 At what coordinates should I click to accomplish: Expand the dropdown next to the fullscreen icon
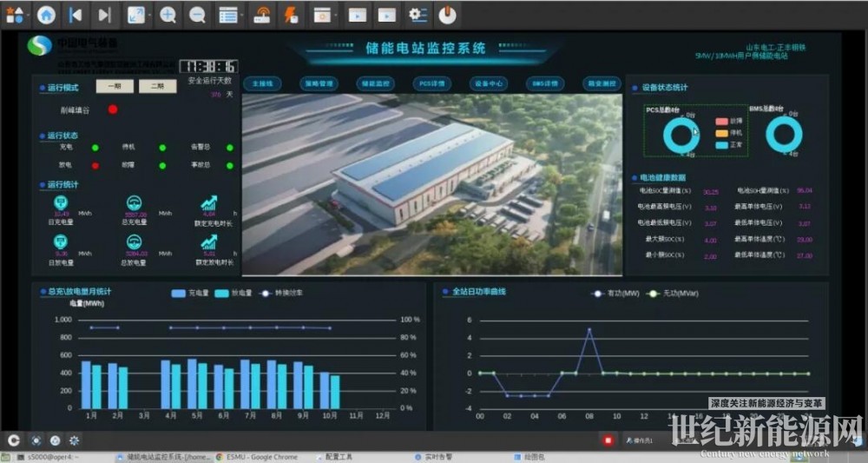tap(149, 15)
